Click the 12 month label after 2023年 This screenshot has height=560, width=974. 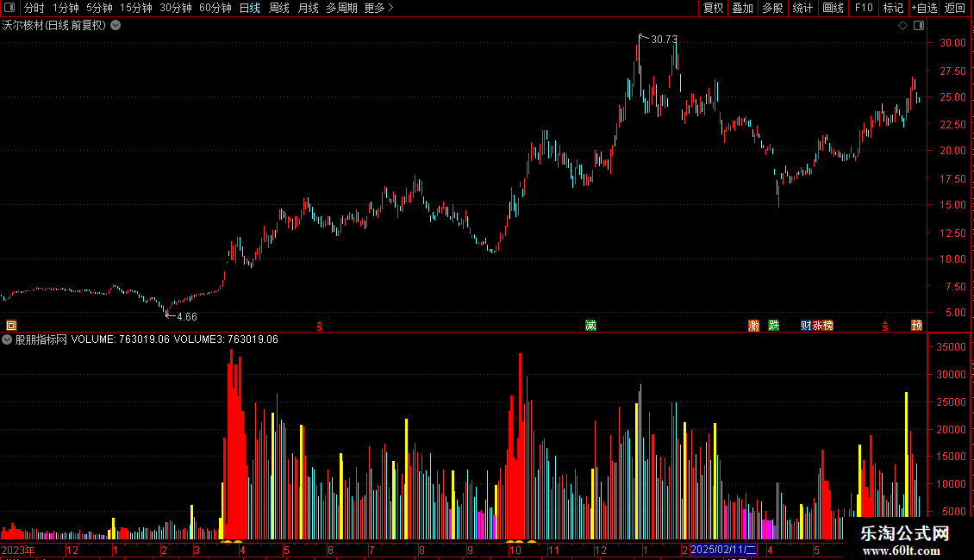coord(72,550)
